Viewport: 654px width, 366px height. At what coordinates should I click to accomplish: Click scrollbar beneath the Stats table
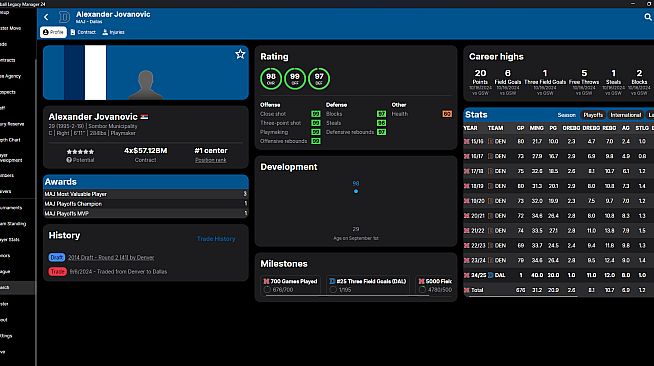tap(524, 296)
